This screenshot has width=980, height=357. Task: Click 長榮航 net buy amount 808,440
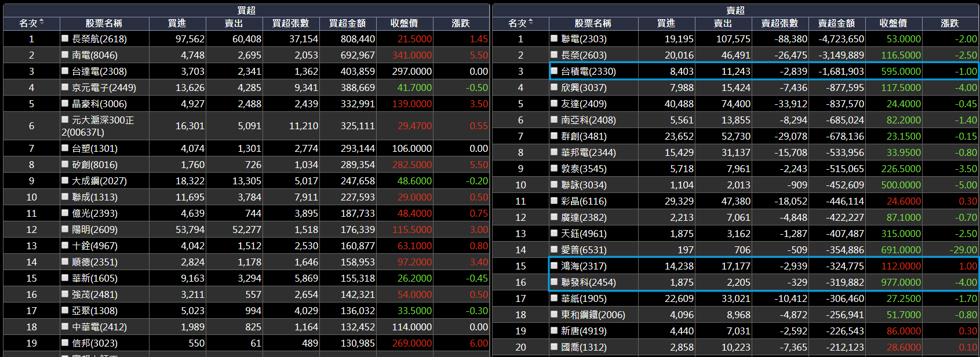358,39
